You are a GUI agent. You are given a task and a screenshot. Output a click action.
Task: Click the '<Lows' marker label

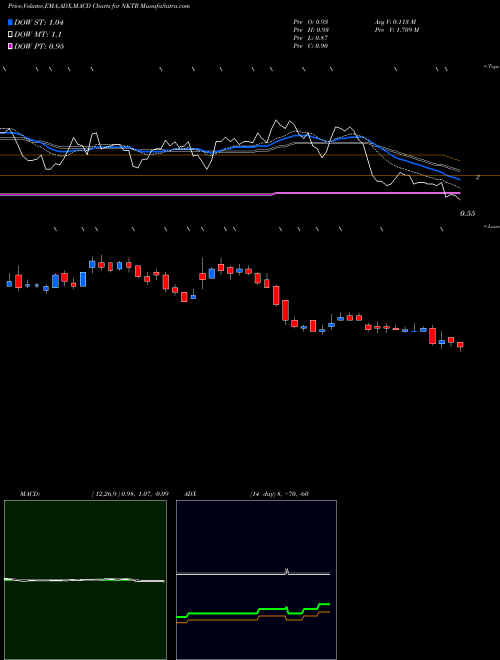(492, 226)
